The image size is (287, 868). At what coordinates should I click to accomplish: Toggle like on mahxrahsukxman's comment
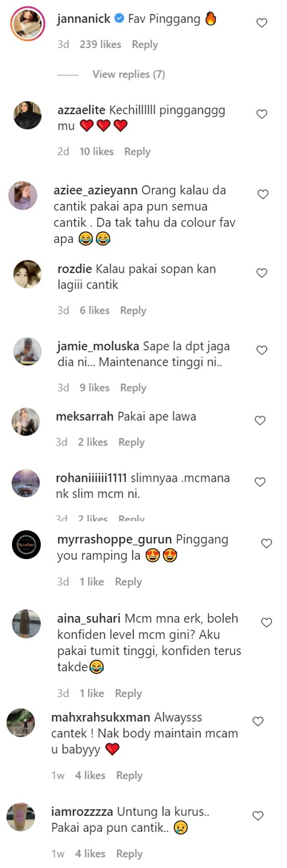point(258,722)
